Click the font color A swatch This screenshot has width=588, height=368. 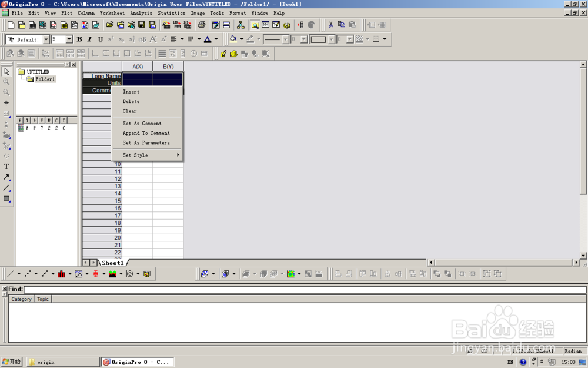pos(208,39)
